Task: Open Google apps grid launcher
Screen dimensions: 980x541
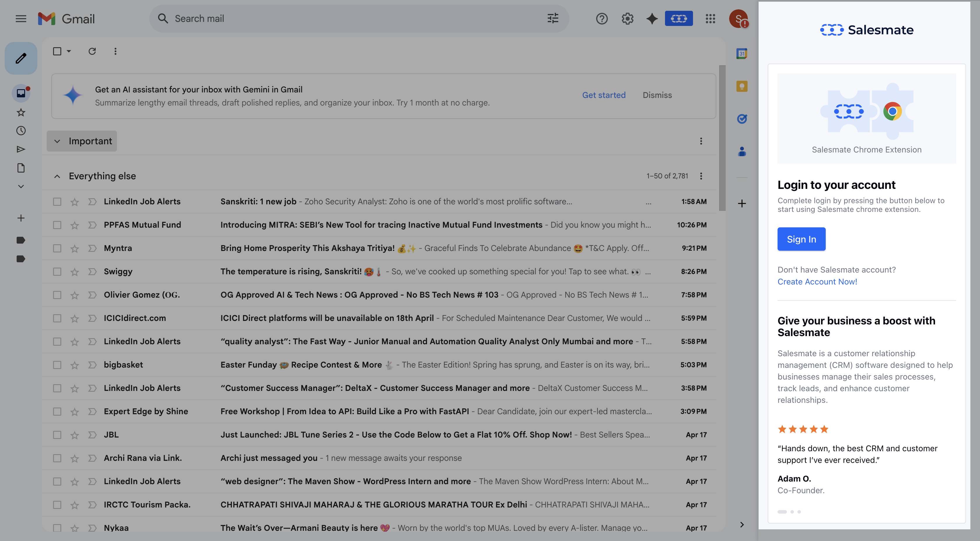Action: point(710,18)
